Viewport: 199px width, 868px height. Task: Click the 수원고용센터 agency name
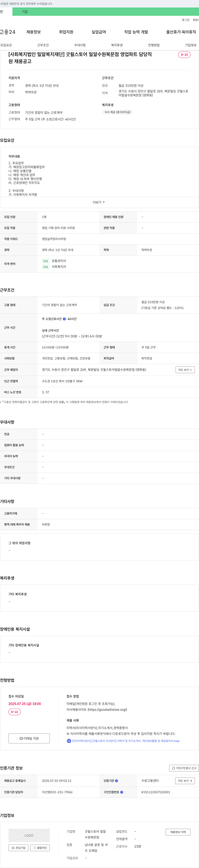150,781
